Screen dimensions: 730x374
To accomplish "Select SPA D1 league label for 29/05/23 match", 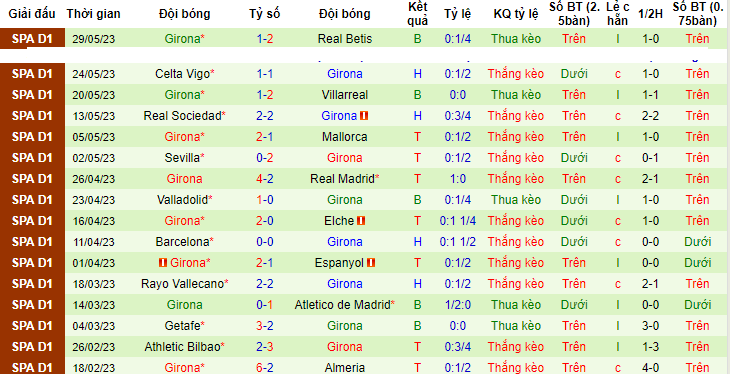I will (x=32, y=39).
